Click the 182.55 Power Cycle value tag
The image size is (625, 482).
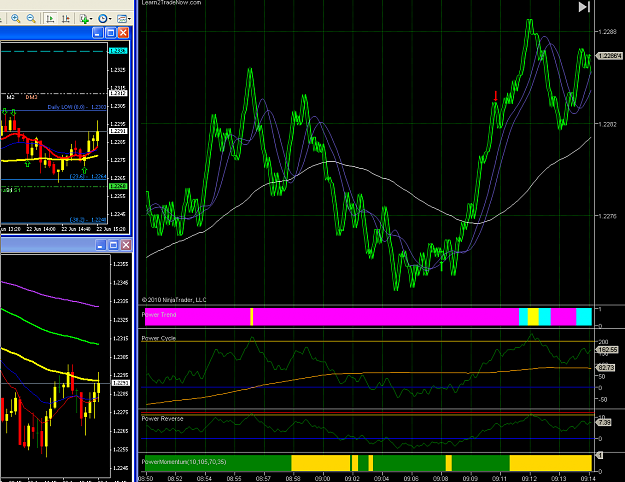click(x=607, y=350)
